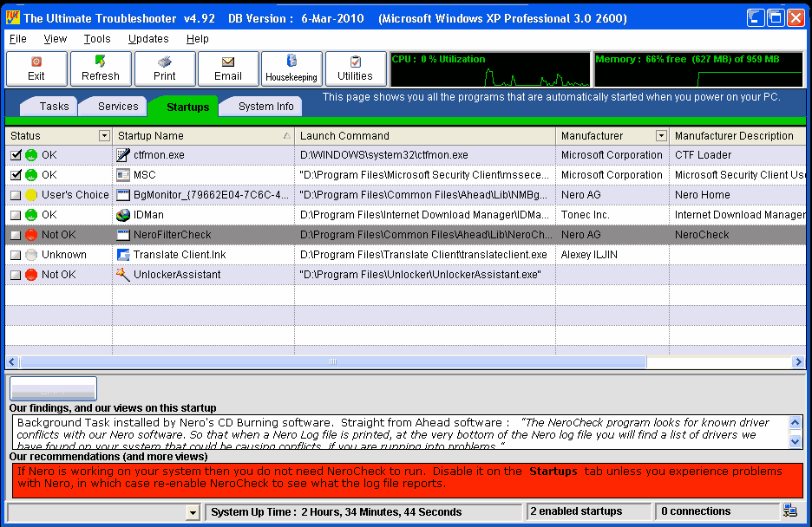
Task: Select the Alexey ILJIN manufacturer cell
Action: click(x=612, y=255)
